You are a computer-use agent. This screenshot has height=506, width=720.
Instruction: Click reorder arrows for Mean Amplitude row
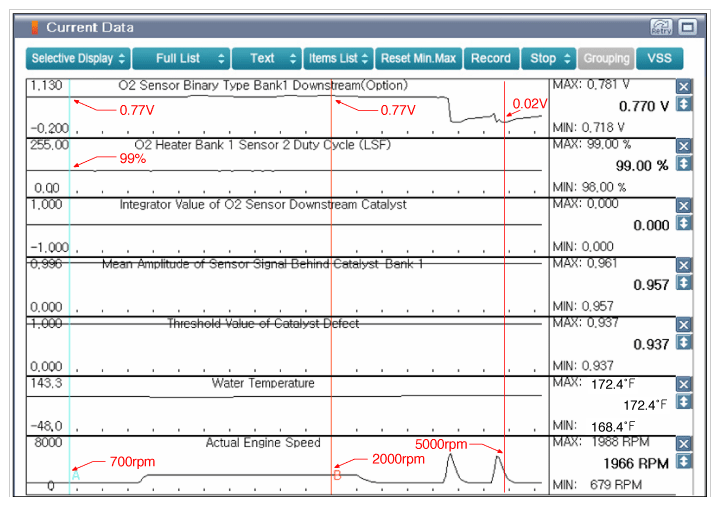[x=684, y=283]
